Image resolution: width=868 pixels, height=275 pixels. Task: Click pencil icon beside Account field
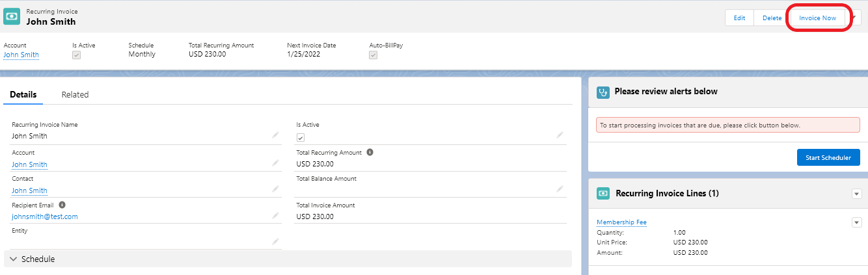[276, 163]
